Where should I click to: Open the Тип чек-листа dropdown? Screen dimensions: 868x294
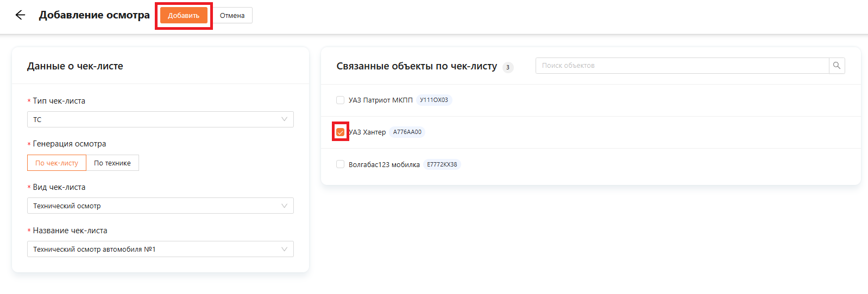(160, 119)
